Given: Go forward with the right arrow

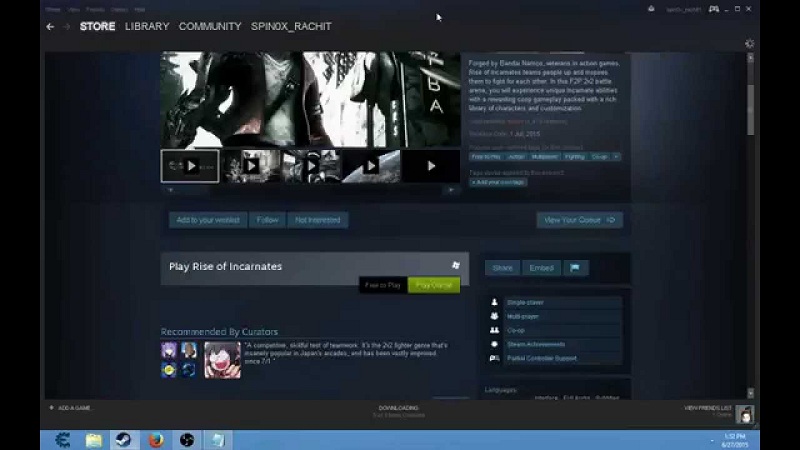Looking at the screenshot, I should [66, 27].
